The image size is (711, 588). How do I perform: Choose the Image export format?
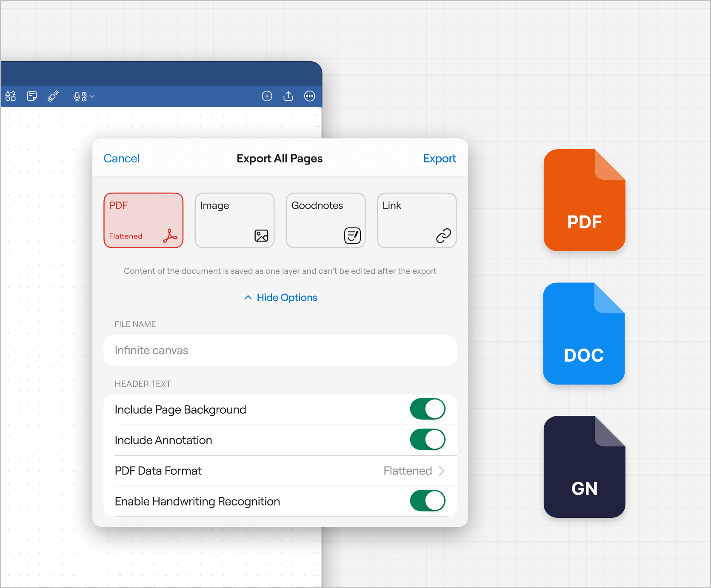tap(234, 220)
